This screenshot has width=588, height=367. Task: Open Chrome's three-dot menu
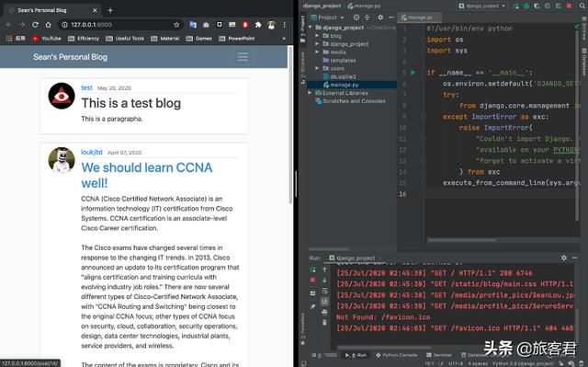(285, 25)
